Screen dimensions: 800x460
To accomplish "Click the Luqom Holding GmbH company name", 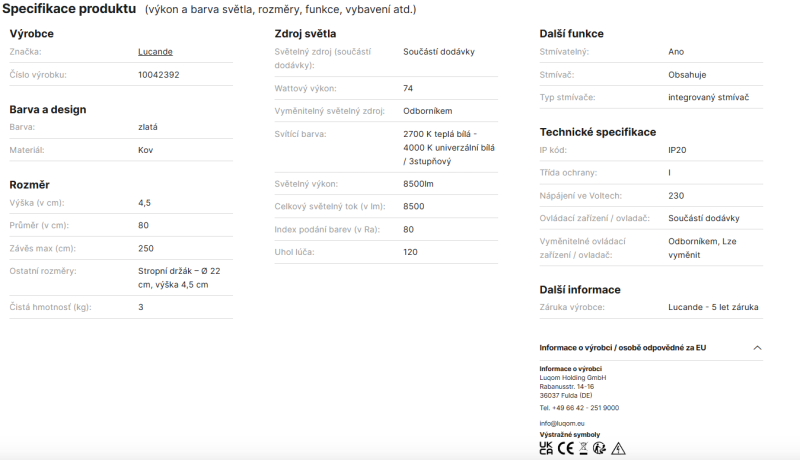I will pyautogui.click(x=572, y=378).
